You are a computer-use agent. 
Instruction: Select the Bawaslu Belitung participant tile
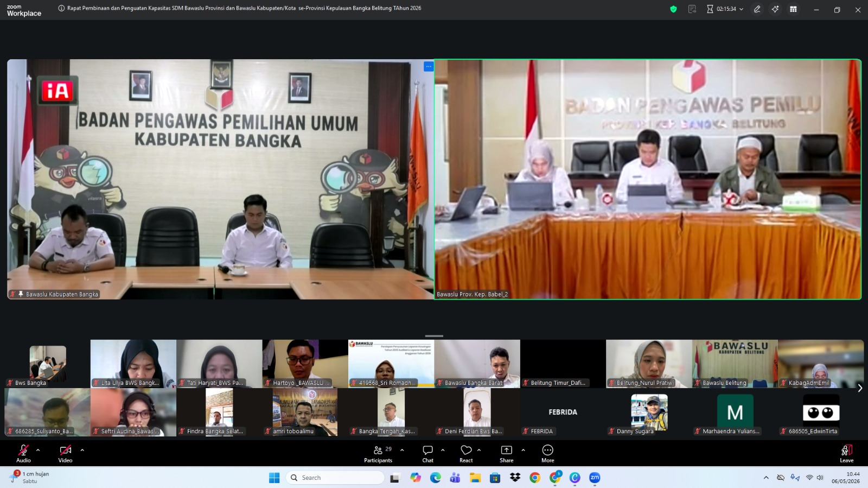[735, 364]
